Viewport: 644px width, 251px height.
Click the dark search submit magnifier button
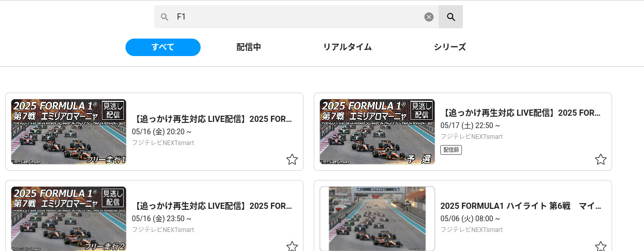point(451,17)
